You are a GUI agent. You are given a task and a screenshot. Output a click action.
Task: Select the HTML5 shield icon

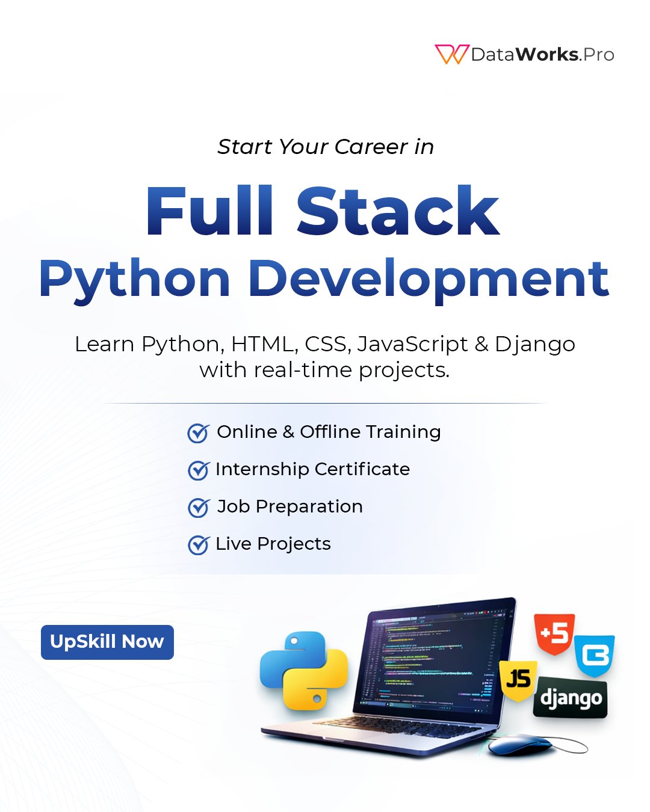pyautogui.click(x=554, y=634)
